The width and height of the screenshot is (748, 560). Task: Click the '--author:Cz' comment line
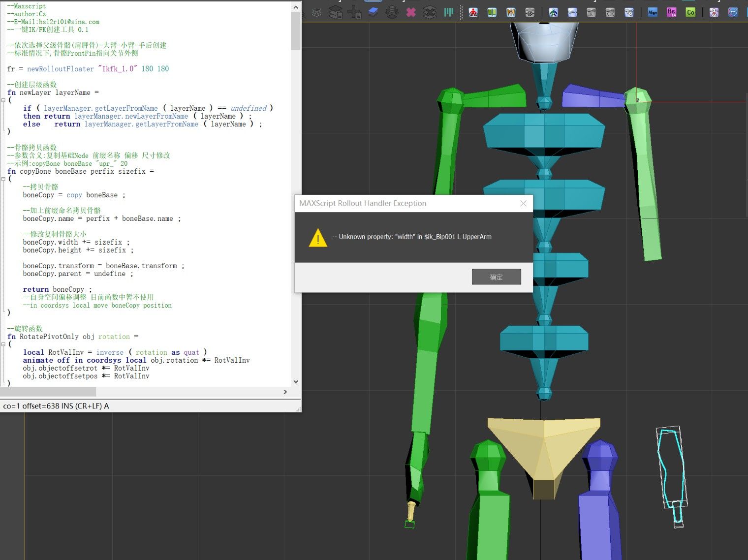click(x=27, y=14)
